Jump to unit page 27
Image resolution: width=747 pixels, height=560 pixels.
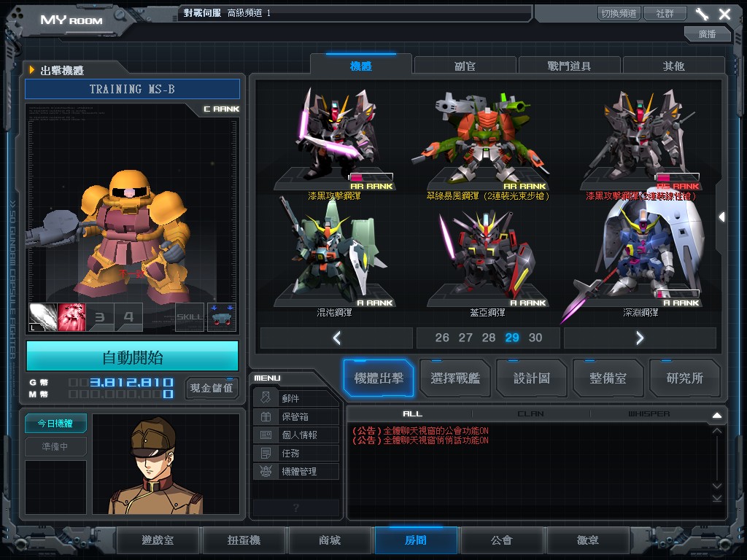tap(465, 338)
